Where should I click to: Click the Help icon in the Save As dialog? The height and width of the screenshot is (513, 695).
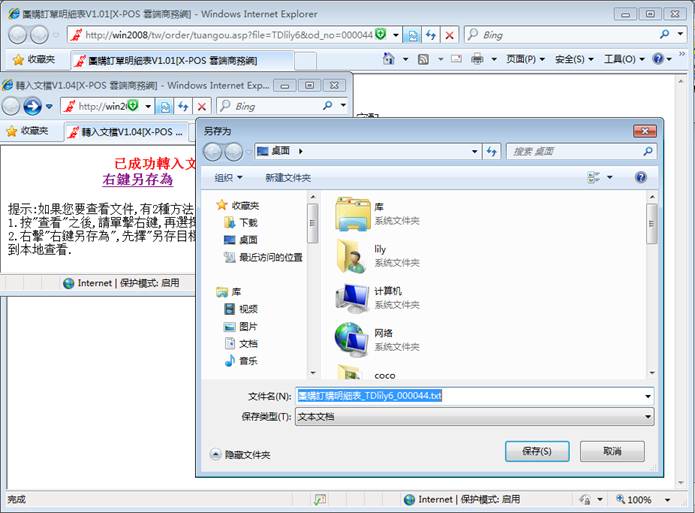click(x=641, y=177)
